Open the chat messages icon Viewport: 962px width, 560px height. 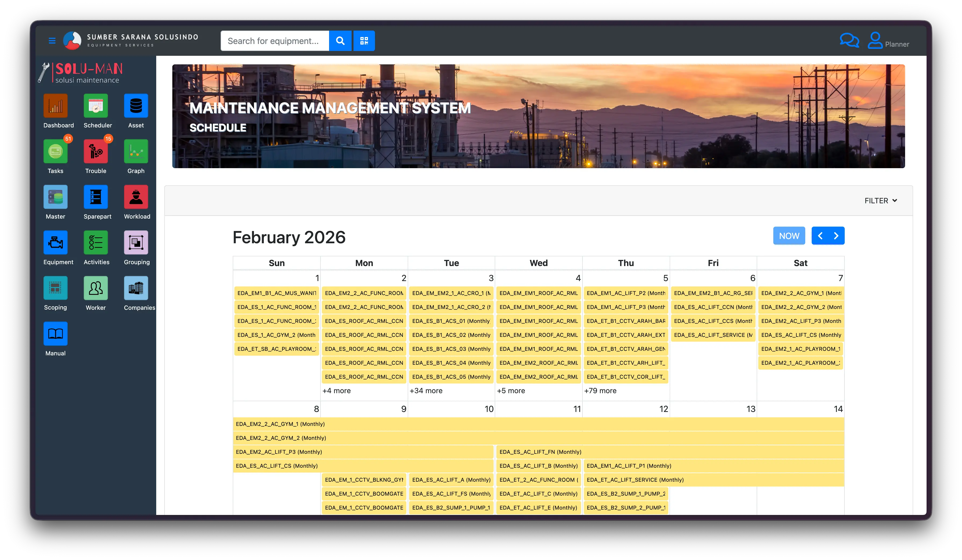pyautogui.click(x=849, y=40)
